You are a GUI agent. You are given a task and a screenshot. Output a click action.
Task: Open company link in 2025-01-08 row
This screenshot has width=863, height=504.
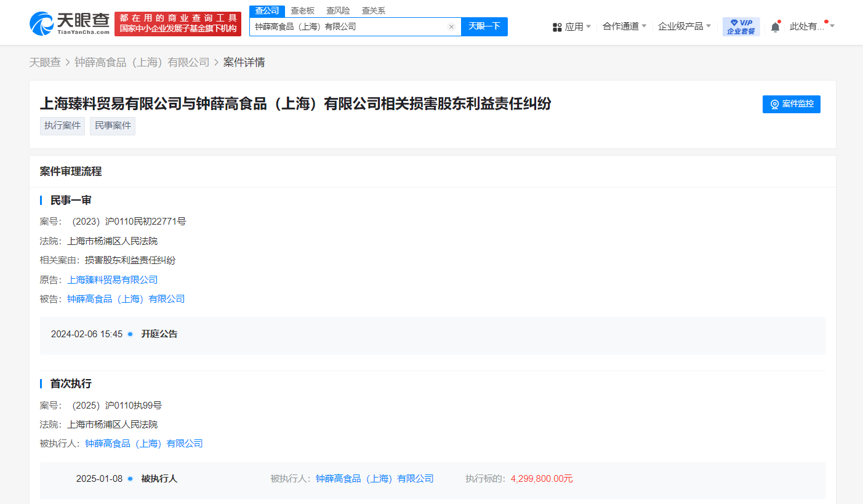click(375, 479)
